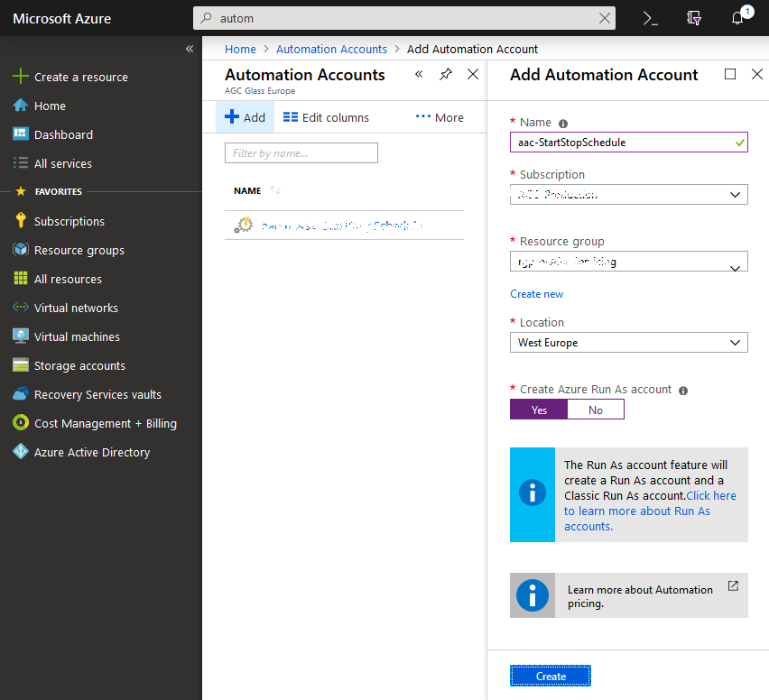The image size is (769, 700).
Task: Sort the list by NAME column arrows
Action: tap(275, 190)
